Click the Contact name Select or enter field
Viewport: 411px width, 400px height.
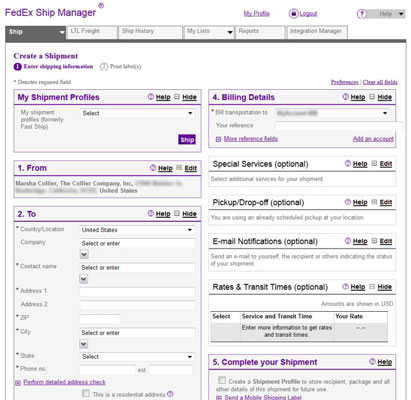tap(137, 268)
